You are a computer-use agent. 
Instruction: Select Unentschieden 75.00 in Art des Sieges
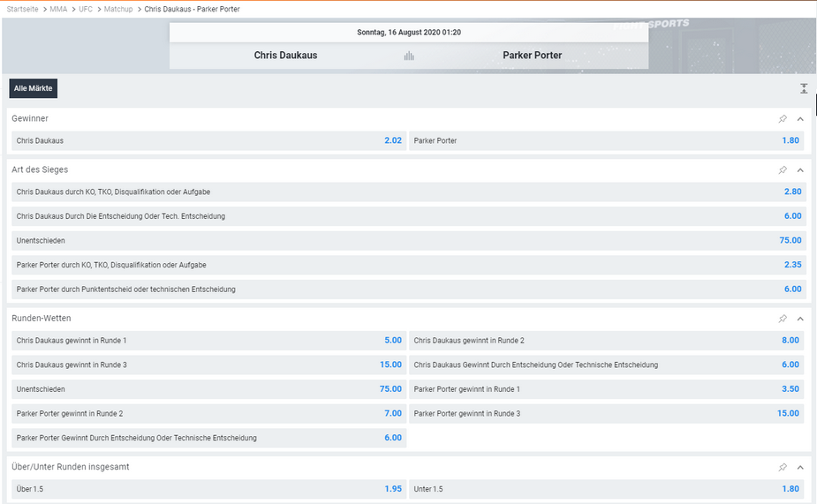click(x=409, y=241)
